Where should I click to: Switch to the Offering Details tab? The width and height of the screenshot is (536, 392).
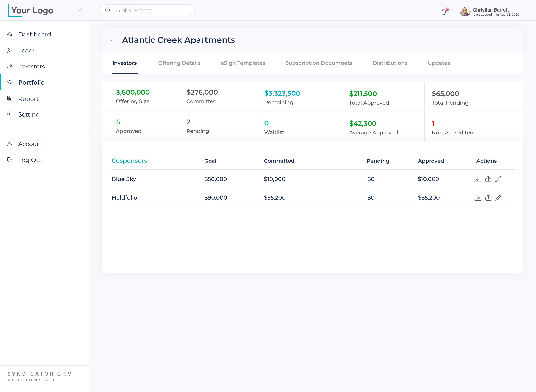[179, 63]
